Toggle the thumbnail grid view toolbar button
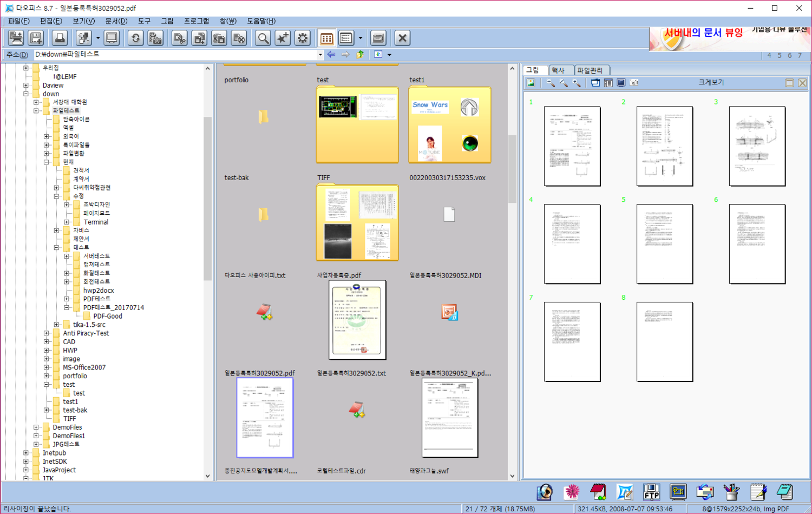The width and height of the screenshot is (812, 514). 326,38
